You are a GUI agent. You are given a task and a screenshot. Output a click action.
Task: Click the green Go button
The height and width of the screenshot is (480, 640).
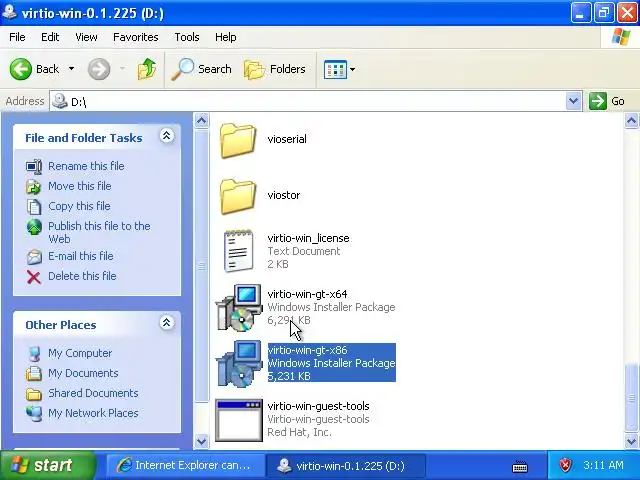607,101
